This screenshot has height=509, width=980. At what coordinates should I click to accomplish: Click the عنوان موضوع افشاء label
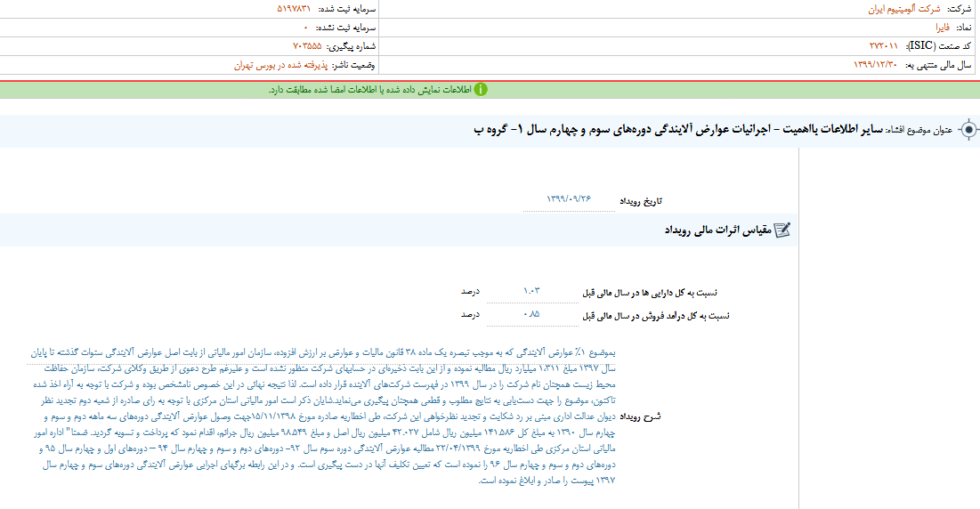tap(919, 130)
